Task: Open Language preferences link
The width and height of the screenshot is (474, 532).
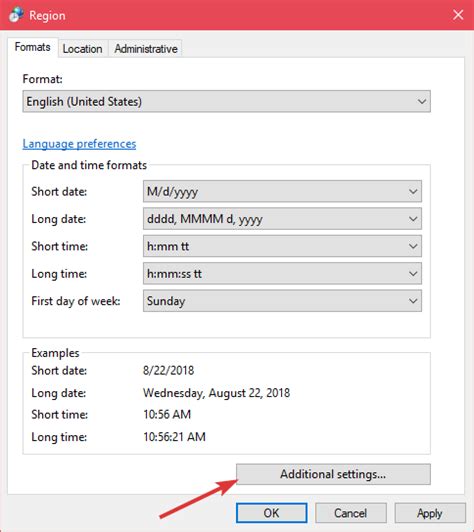Action: click(x=79, y=144)
